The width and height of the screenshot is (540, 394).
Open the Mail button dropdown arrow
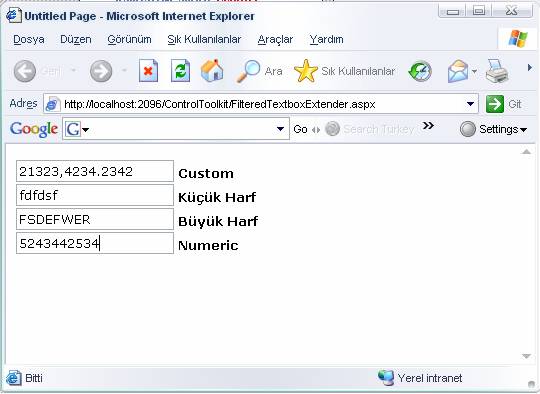coord(475,71)
